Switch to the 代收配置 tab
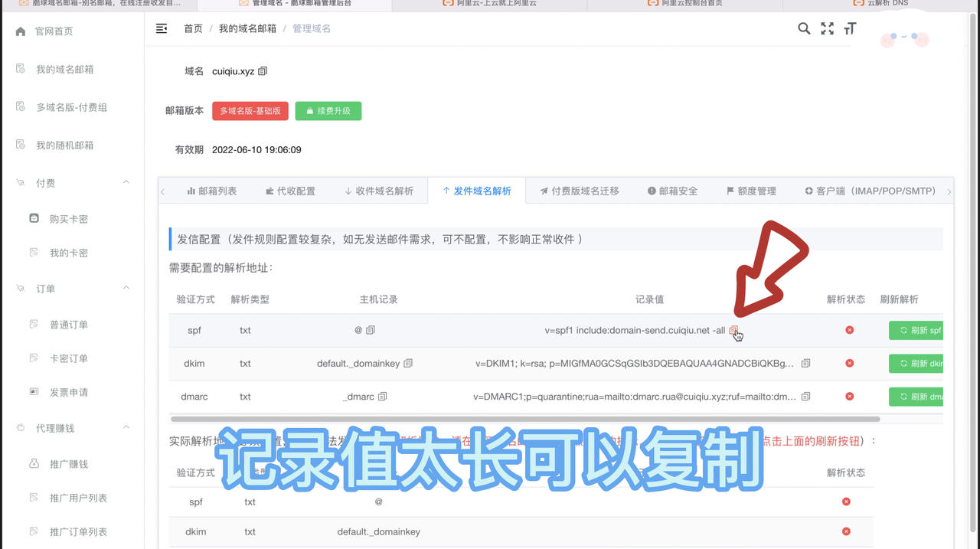 290,191
